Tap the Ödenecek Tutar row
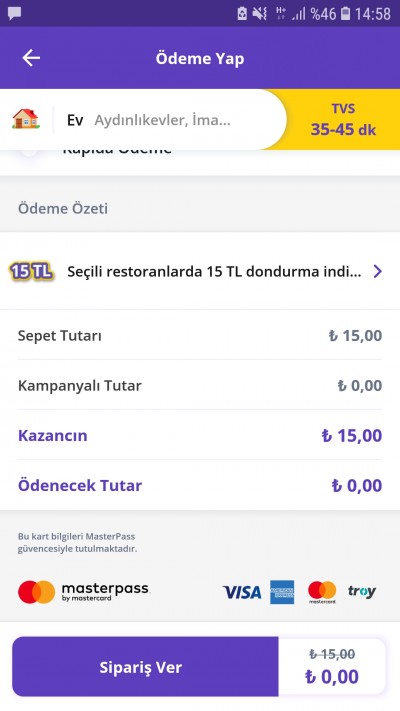 click(200, 485)
